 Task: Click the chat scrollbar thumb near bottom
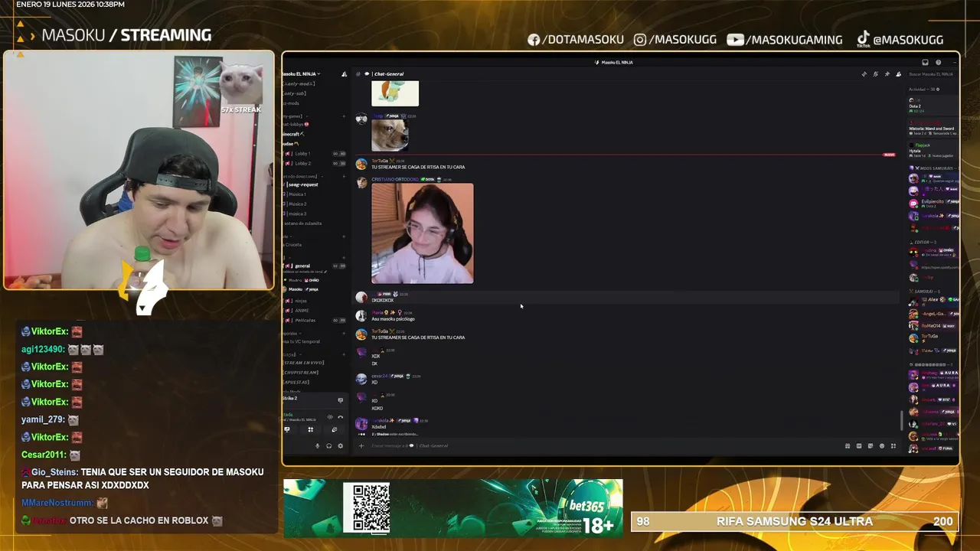click(x=901, y=420)
